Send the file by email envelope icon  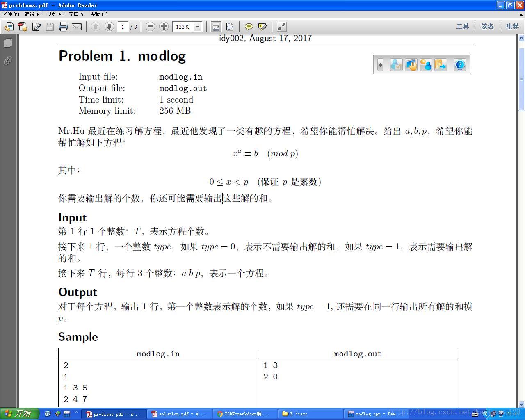(77, 27)
